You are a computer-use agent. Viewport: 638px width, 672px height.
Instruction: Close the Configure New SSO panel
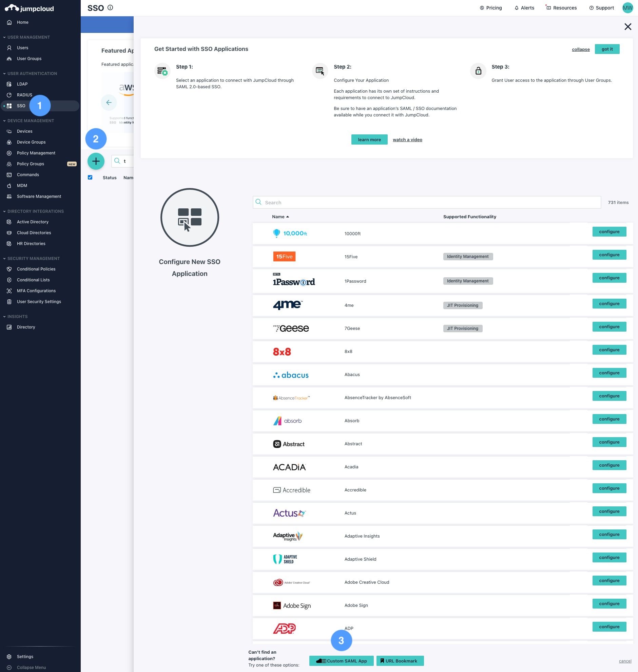628,27
